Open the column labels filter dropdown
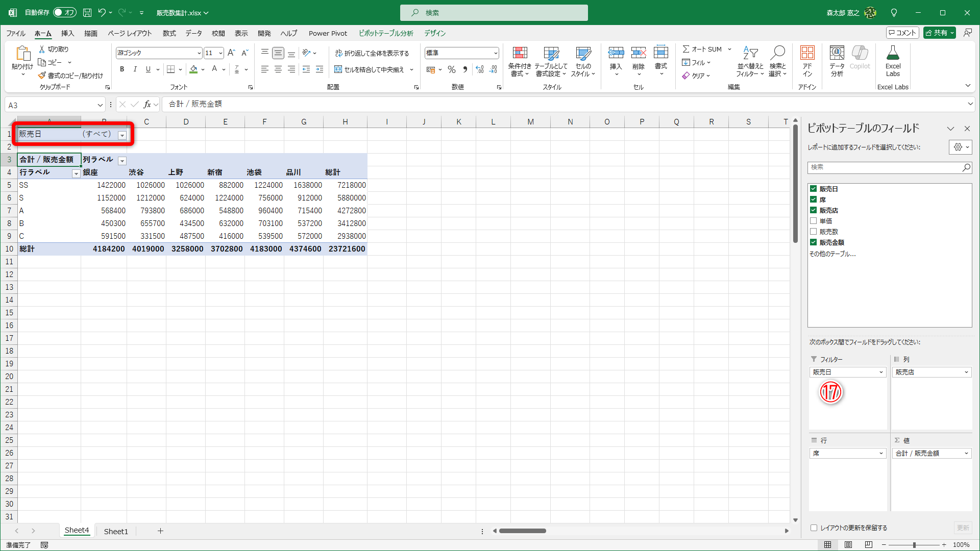This screenshot has width=980, height=551. pyautogui.click(x=122, y=161)
